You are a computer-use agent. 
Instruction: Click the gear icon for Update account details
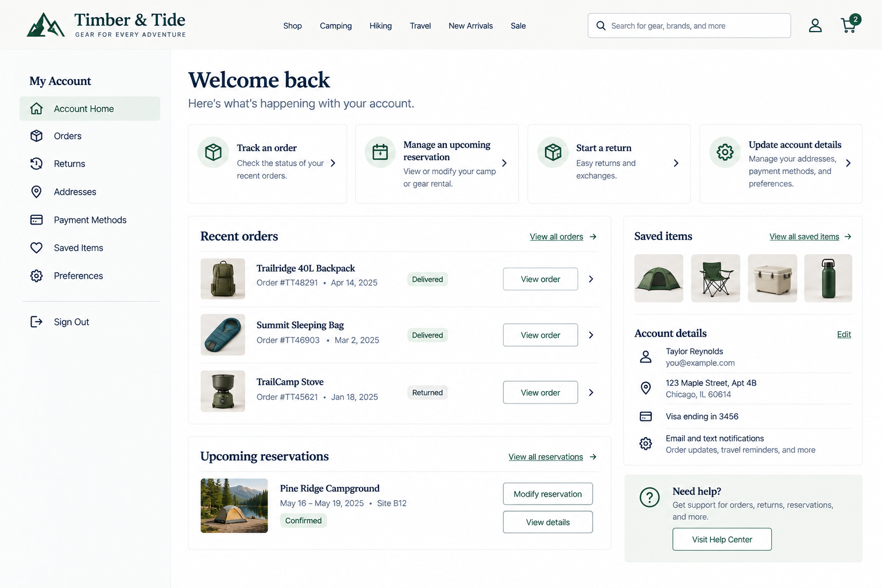(725, 152)
